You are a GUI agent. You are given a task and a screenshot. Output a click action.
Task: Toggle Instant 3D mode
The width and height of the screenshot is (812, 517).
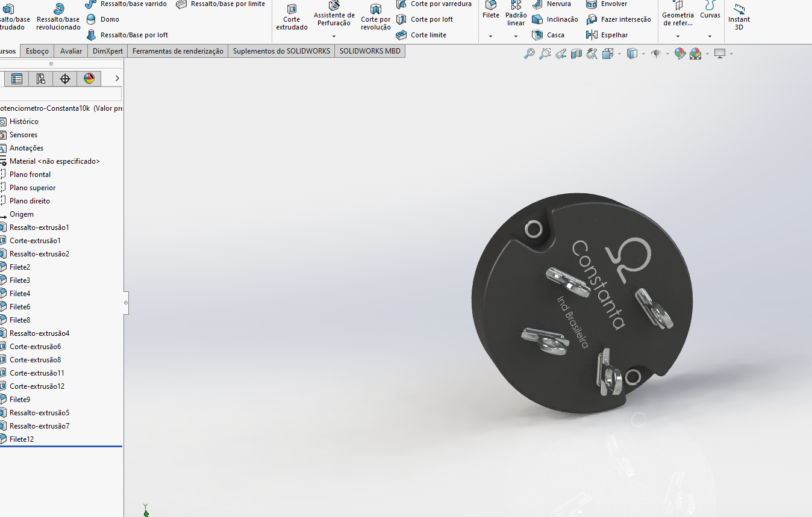point(739,16)
